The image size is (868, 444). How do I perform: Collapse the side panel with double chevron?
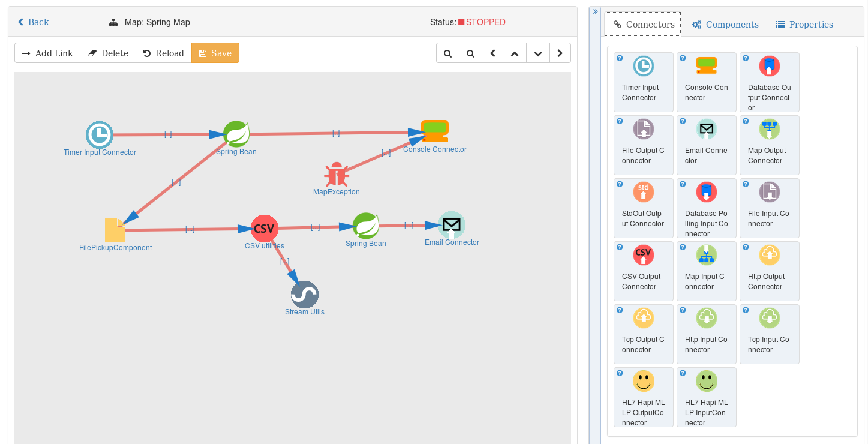(x=595, y=11)
